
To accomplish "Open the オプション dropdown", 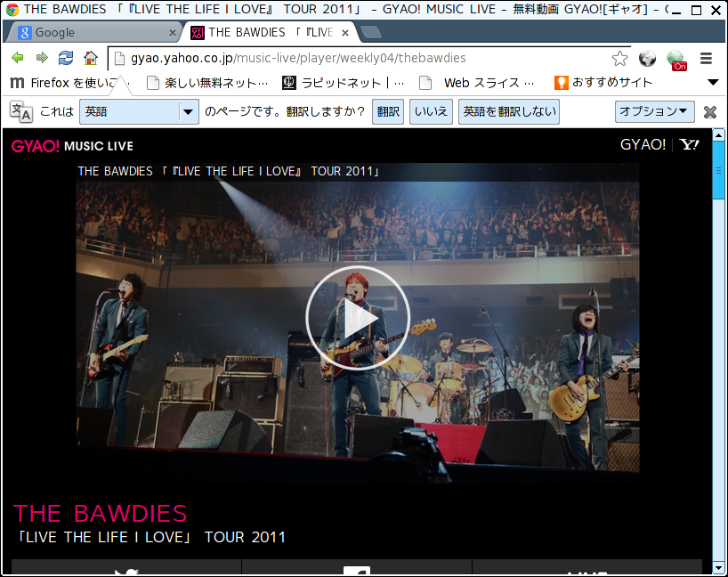I will (x=655, y=111).
